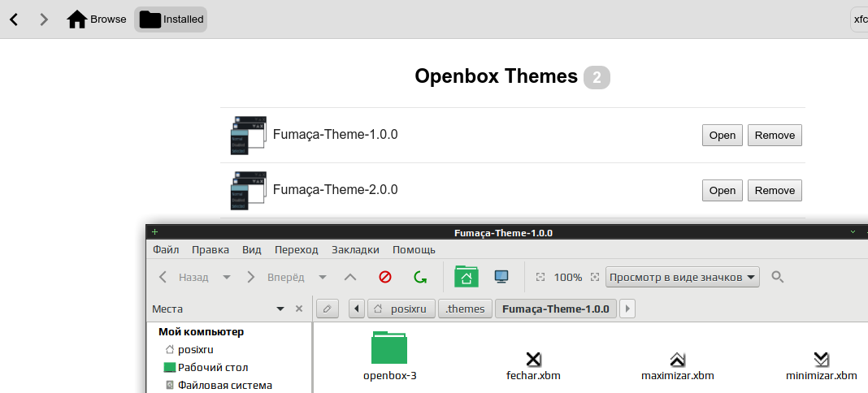Viewport: 868px width, 393px height.
Task: Click the Назад back button
Action: (x=184, y=277)
